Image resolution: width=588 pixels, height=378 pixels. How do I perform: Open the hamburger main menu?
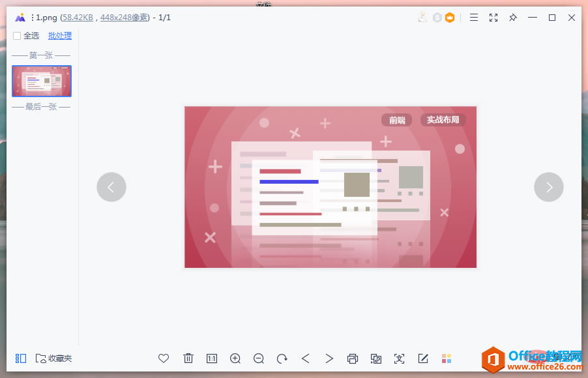(474, 17)
